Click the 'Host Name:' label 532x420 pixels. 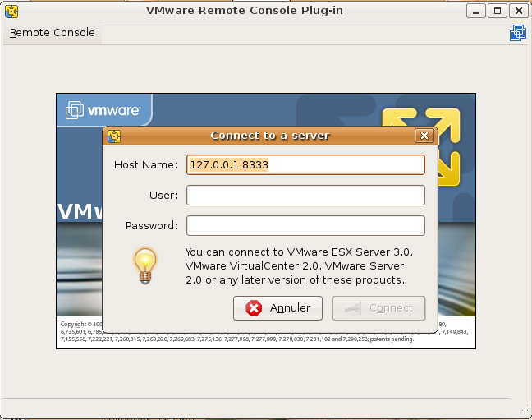click(x=145, y=165)
